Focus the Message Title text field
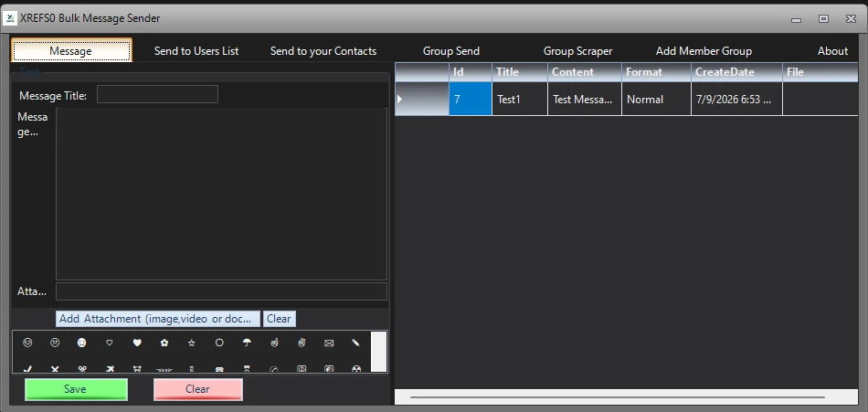The image size is (868, 412). pos(157,94)
